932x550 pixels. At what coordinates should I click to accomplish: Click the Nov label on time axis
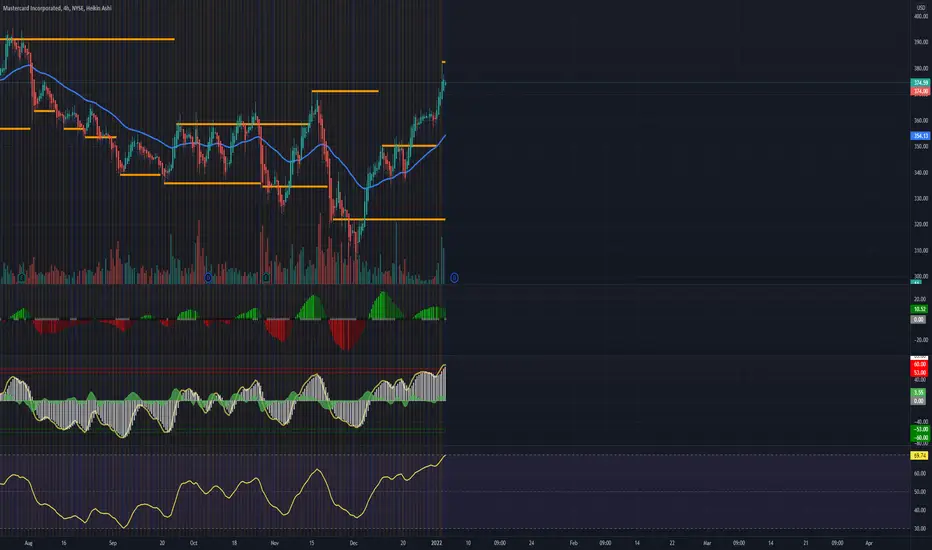pyautogui.click(x=275, y=543)
